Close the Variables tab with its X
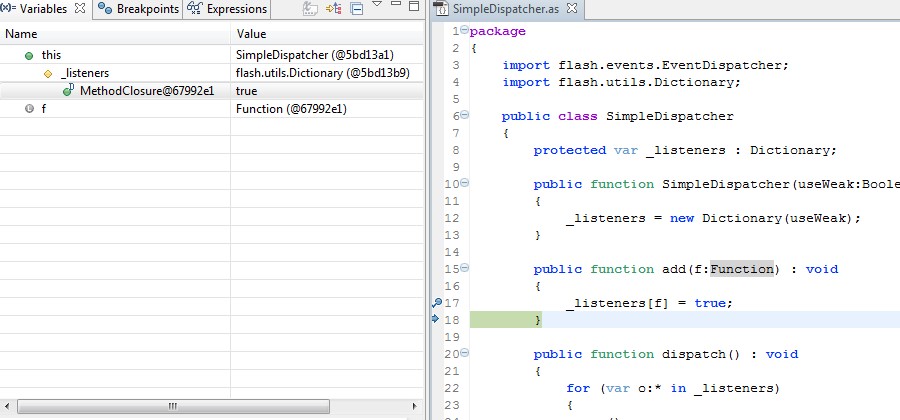 click(x=80, y=9)
